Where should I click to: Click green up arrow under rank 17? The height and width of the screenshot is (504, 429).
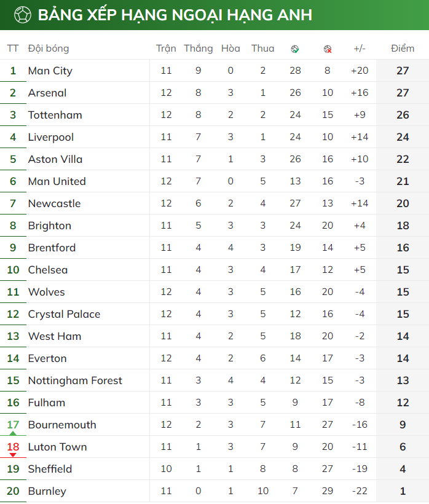pos(13,433)
